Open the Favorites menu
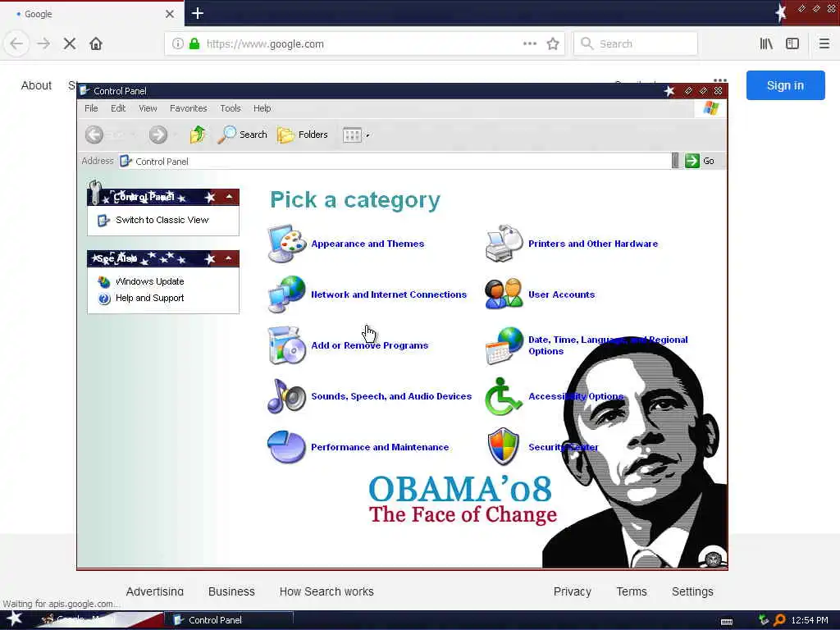The height and width of the screenshot is (630, 840). 189,108
